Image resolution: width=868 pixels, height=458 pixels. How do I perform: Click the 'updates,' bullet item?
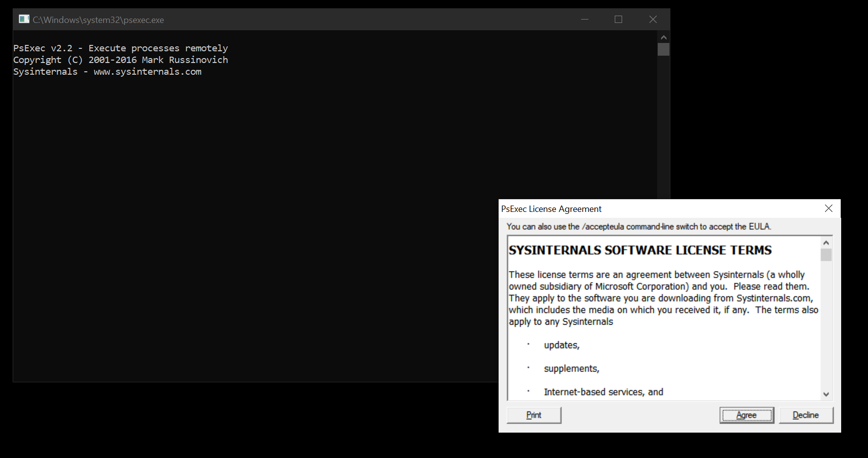(x=562, y=345)
